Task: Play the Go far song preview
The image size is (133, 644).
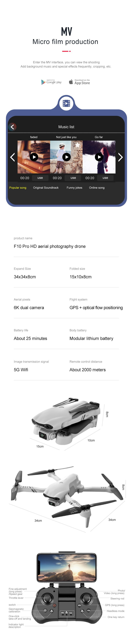Action: click(99, 157)
